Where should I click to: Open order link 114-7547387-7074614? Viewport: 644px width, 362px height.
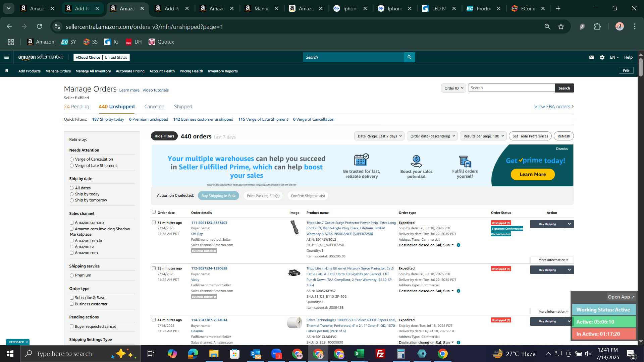click(x=209, y=320)
